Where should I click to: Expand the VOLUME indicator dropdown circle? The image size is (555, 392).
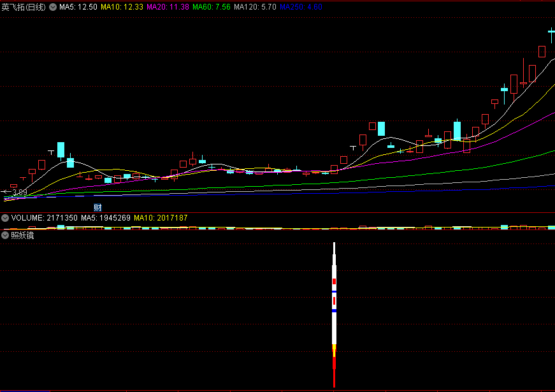[x=5, y=218]
